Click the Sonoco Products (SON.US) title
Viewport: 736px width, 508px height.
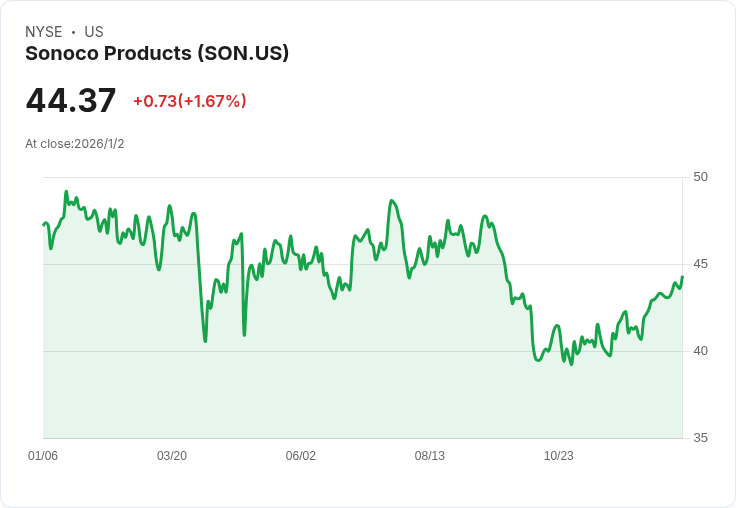point(157,53)
